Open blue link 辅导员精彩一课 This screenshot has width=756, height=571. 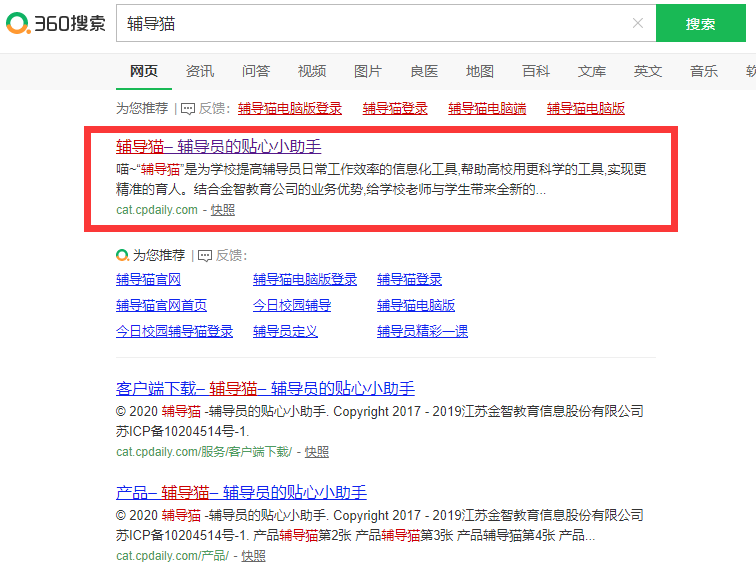tap(422, 331)
